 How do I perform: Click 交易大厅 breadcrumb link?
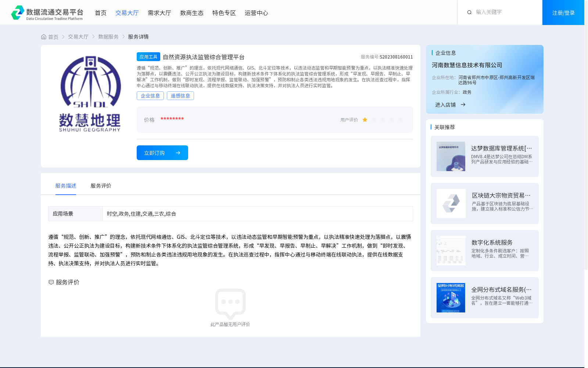78,37
